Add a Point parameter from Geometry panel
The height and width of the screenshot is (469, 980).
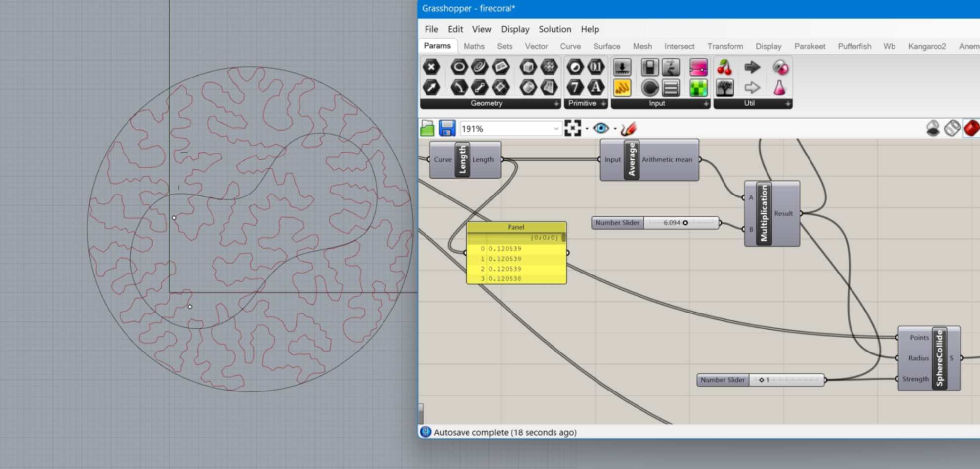tap(431, 67)
